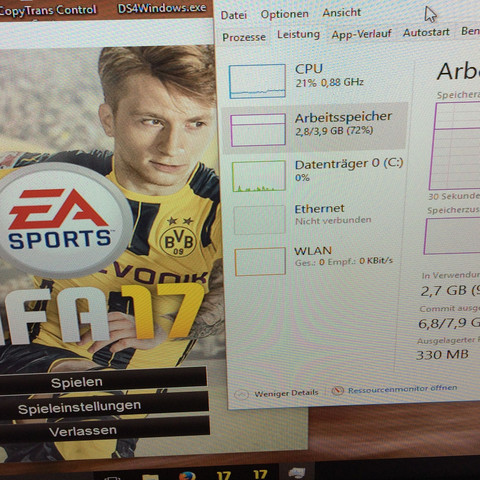480x480 pixels.
Task: Click the 6,8/7,9 commit value
Action: coord(448,323)
